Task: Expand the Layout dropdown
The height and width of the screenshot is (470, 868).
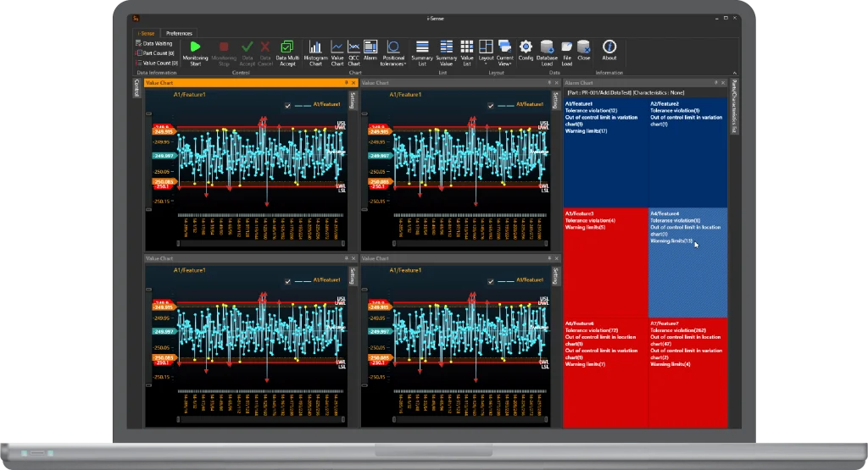Action: point(486,51)
